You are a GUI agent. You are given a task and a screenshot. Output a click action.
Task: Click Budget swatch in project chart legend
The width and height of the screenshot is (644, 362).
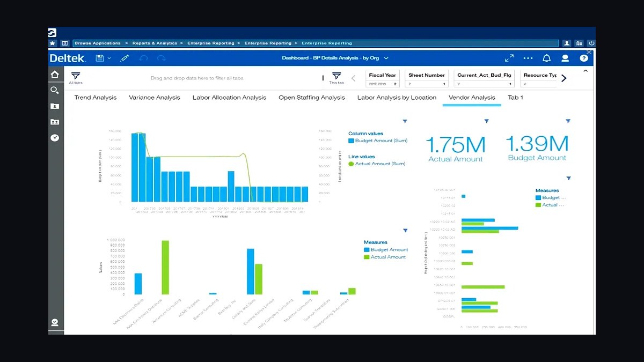pos(538,198)
